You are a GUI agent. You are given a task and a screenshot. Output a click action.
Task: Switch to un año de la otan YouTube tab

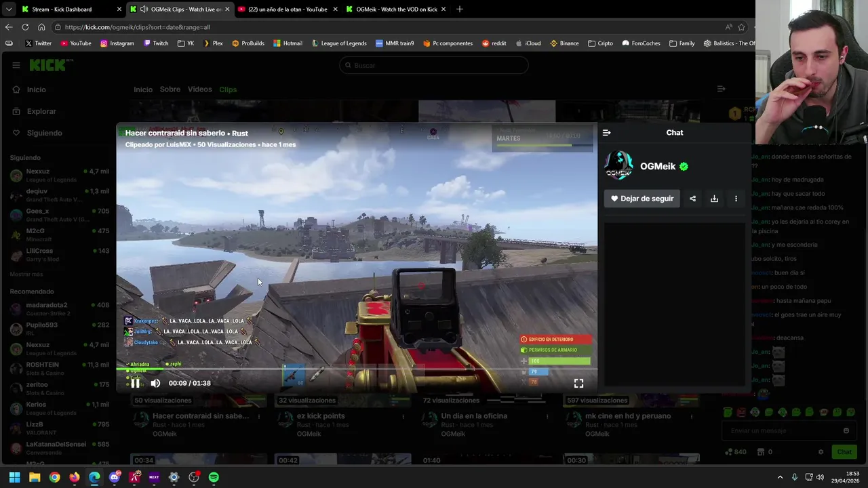pyautogui.click(x=288, y=9)
